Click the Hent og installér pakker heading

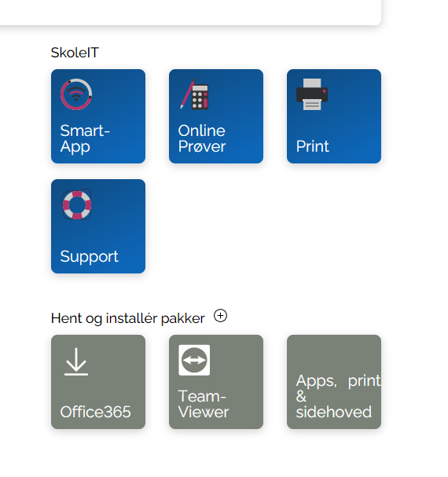[x=128, y=318]
